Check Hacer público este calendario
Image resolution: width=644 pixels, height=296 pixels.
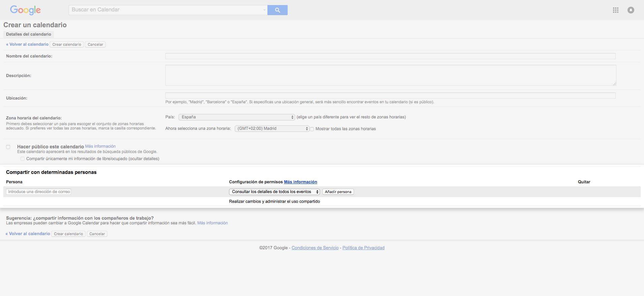pyautogui.click(x=8, y=147)
